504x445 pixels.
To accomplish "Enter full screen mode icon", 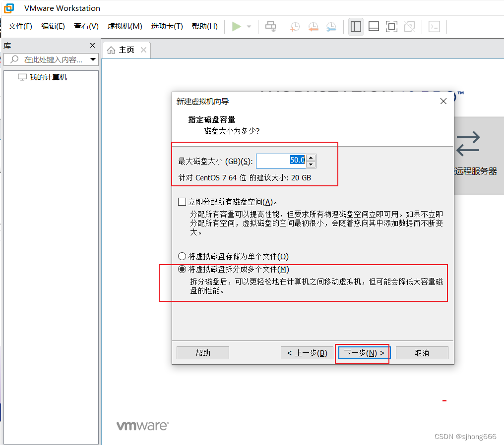I will (391, 26).
